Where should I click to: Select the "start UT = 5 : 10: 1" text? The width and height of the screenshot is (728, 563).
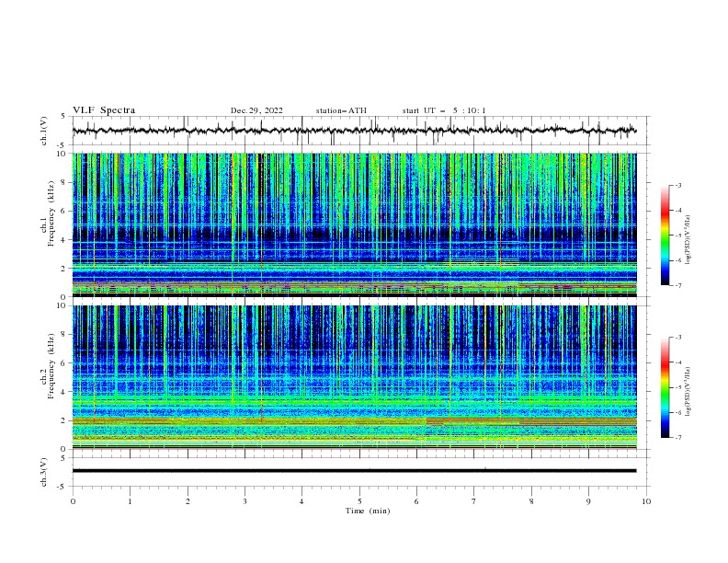pos(444,110)
